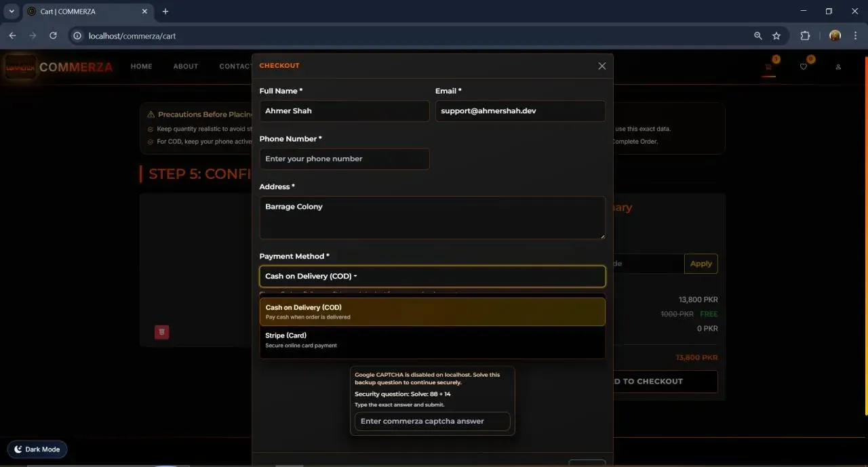
Task: Click the browser back arrow
Action: pos(12,35)
